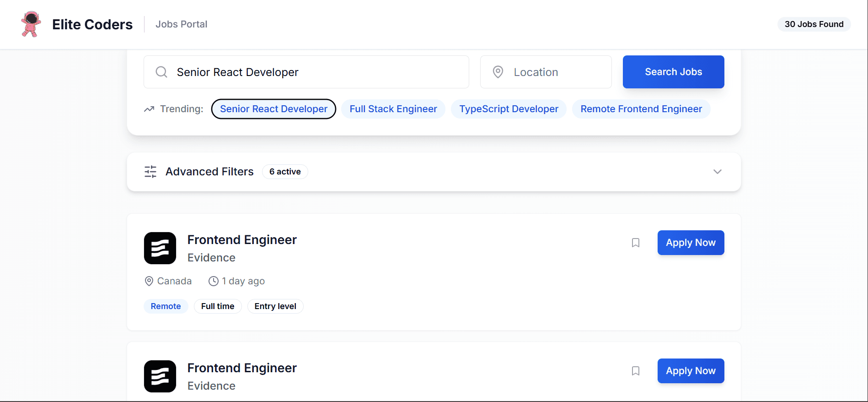This screenshot has height=402, width=868.
Task: Click the Full time tag
Action: [218, 306]
